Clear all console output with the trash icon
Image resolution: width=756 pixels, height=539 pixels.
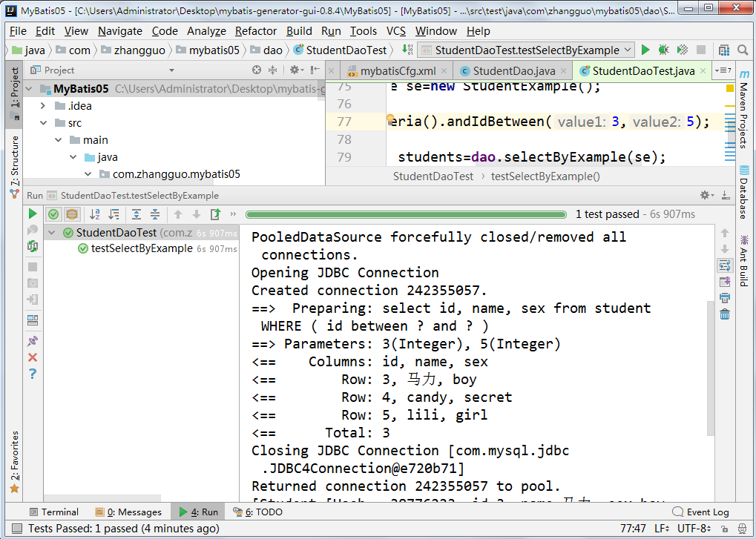click(725, 314)
